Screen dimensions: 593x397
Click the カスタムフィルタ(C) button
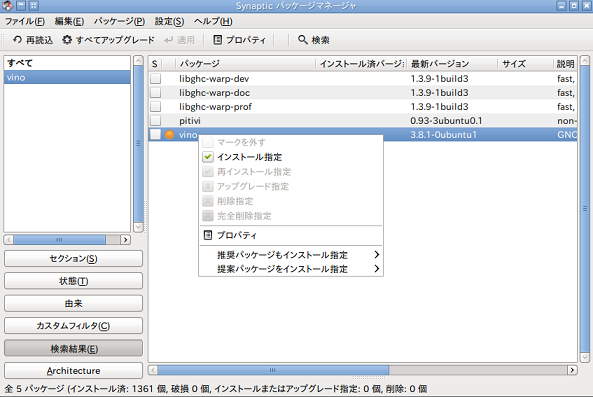click(x=73, y=326)
